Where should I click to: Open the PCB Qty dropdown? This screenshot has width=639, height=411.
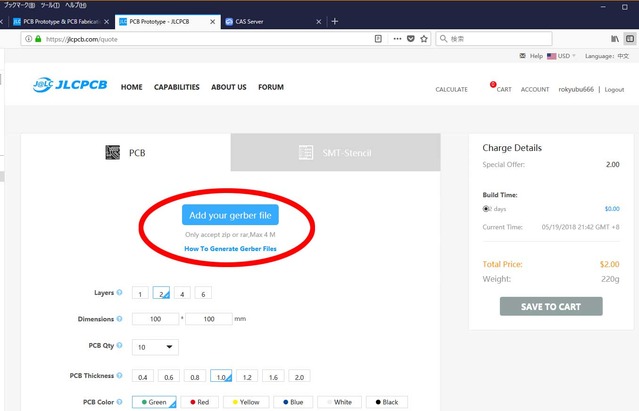155,347
